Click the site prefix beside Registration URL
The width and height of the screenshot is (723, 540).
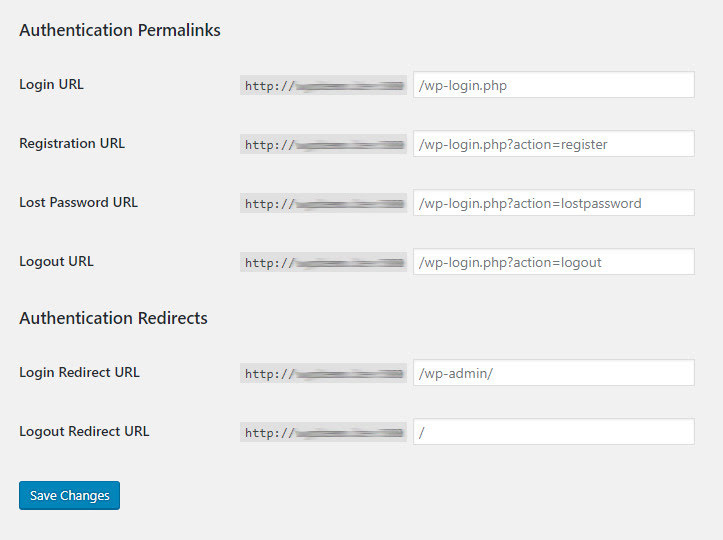click(x=323, y=145)
